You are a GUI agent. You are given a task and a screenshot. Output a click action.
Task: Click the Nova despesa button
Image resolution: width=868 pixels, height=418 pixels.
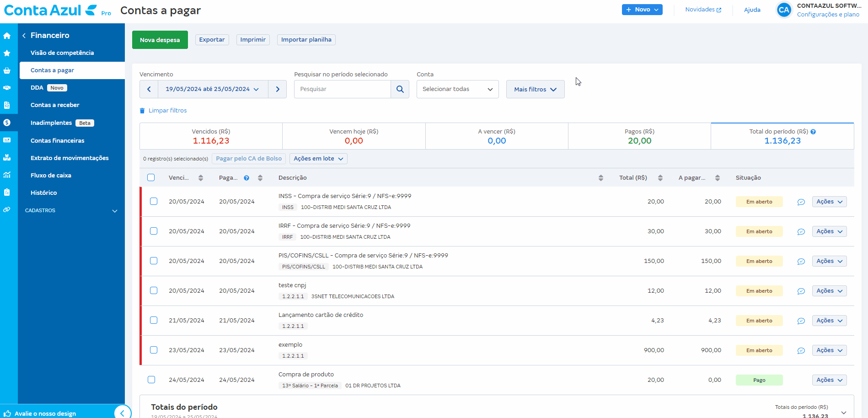160,40
